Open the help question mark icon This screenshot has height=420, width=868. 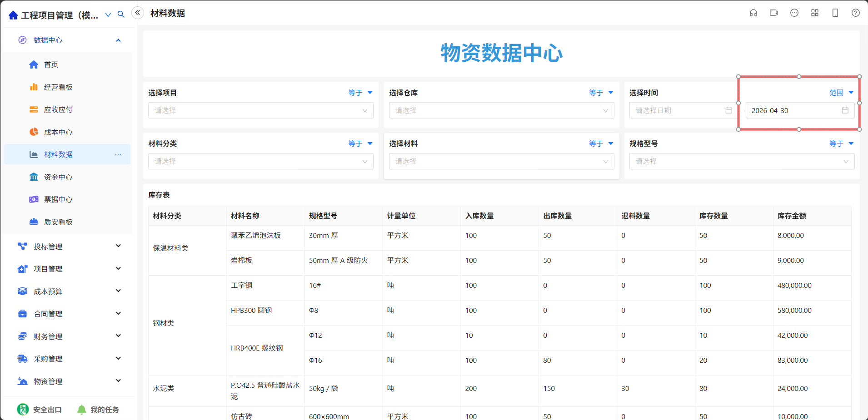[x=856, y=13]
